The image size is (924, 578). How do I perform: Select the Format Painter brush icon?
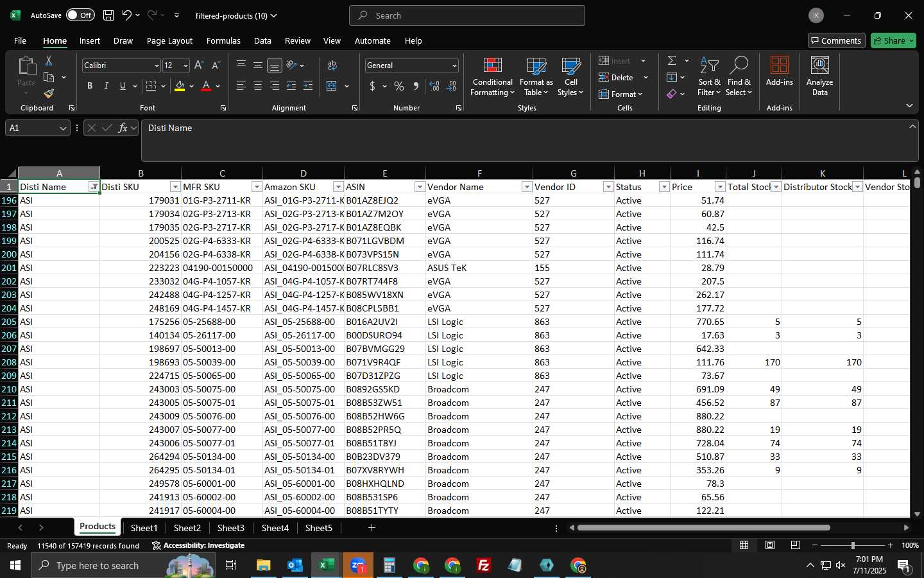click(x=49, y=93)
